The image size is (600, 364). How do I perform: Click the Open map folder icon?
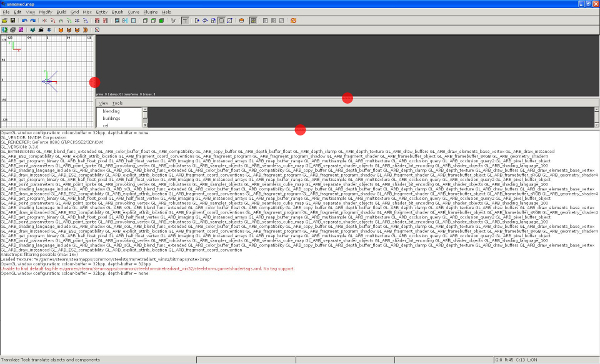click(5, 21)
